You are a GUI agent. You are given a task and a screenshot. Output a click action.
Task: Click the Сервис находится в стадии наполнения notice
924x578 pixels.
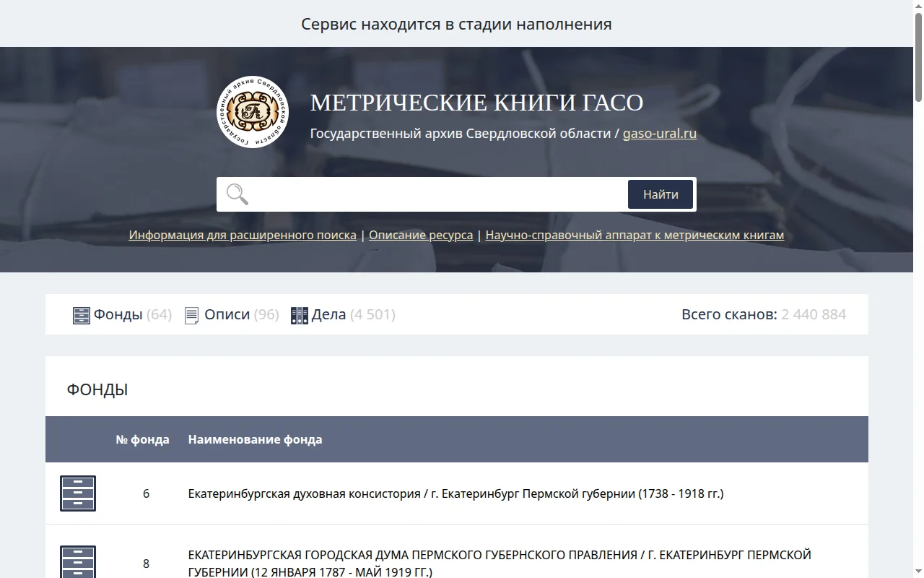point(456,24)
